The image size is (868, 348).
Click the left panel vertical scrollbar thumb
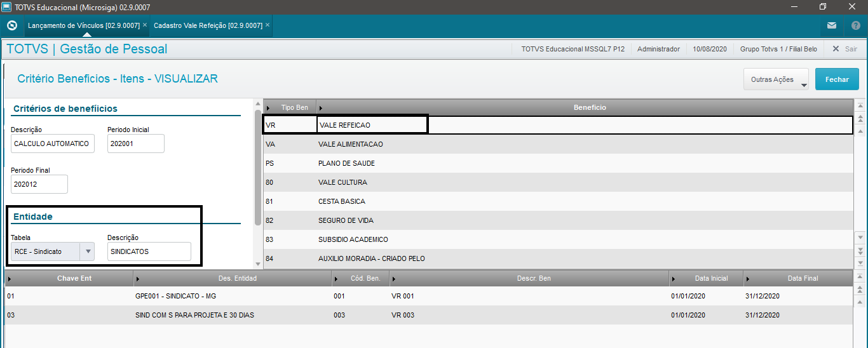[x=258, y=168]
